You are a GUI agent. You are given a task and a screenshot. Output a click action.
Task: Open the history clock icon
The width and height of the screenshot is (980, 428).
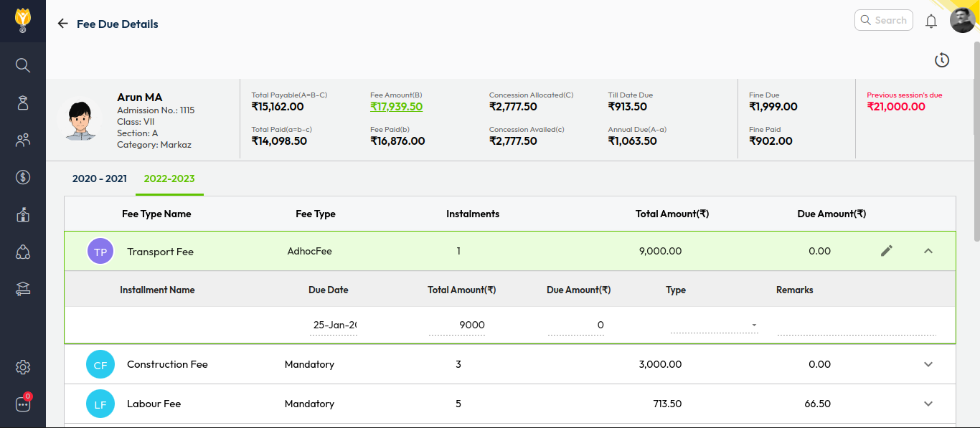942,61
